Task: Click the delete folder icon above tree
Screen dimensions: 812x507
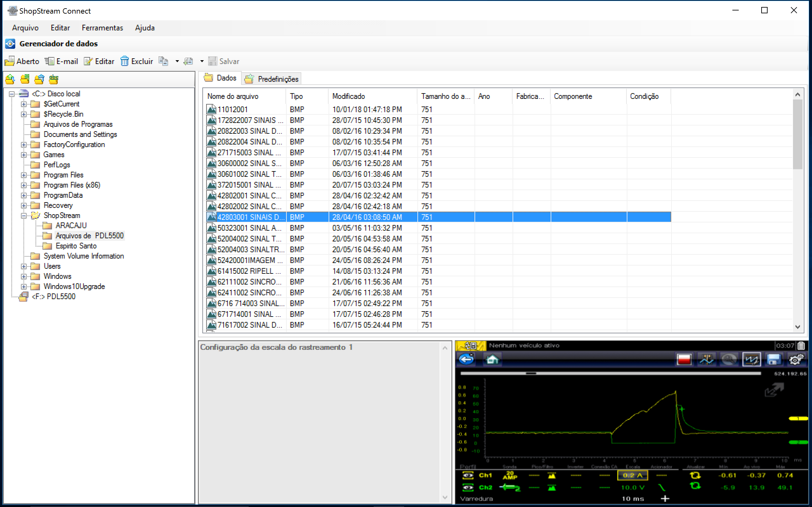Action: point(39,79)
